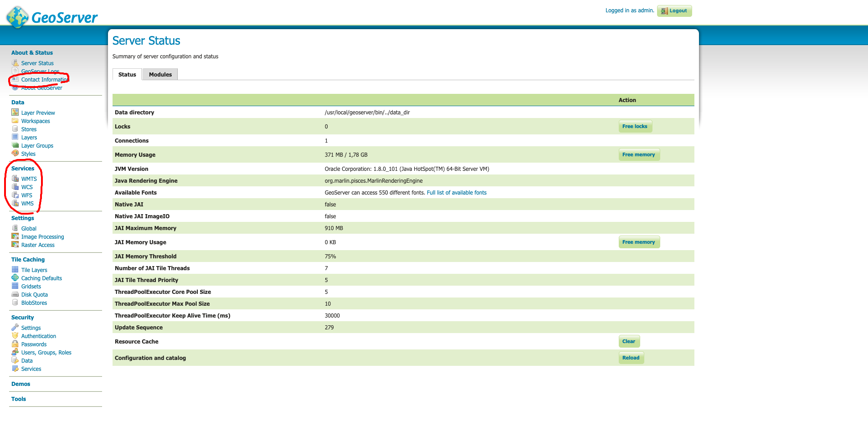Click the Styles palette icon
Screen dimensions: 868x431
[15, 154]
